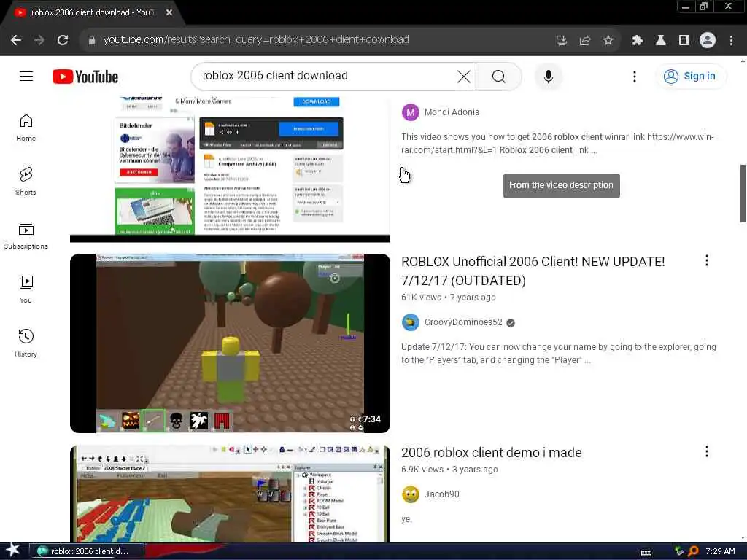Bookmark this page with the star icon

608,41
